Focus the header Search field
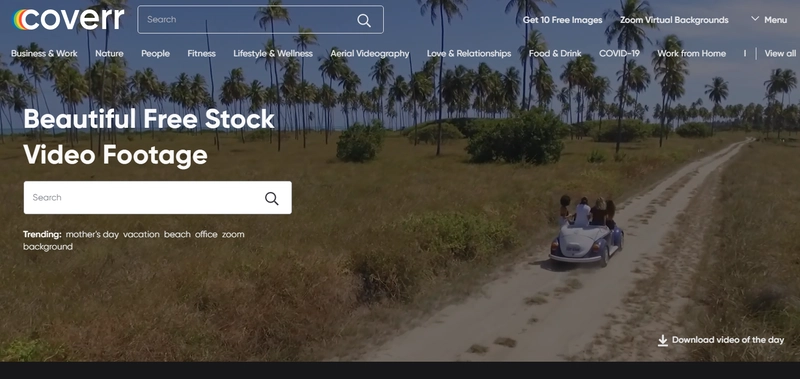Screen dimensions: 800x379 pos(260,19)
